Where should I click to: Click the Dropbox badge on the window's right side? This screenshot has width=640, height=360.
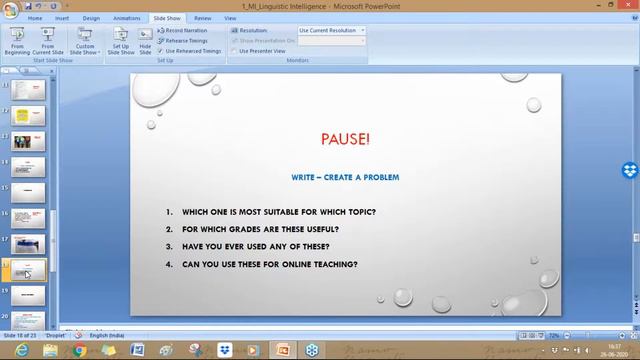click(630, 170)
